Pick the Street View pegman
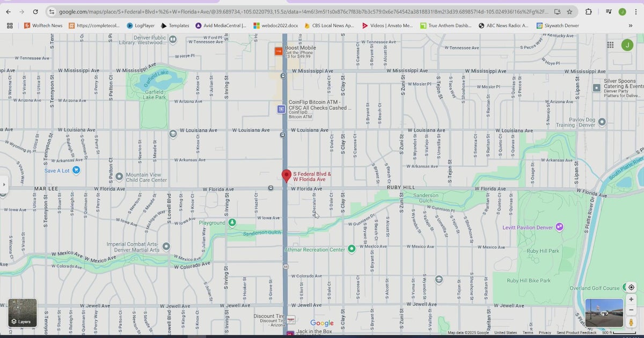644x338 pixels. pyautogui.click(x=631, y=322)
